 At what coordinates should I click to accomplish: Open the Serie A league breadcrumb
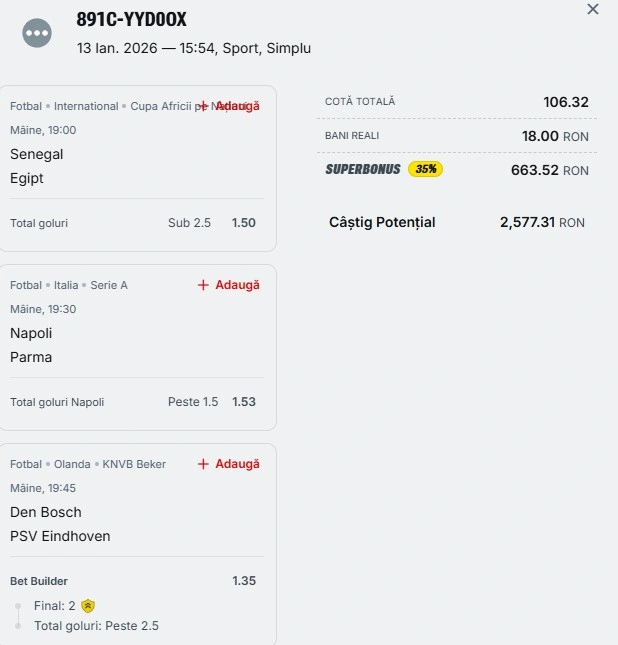point(109,285)
